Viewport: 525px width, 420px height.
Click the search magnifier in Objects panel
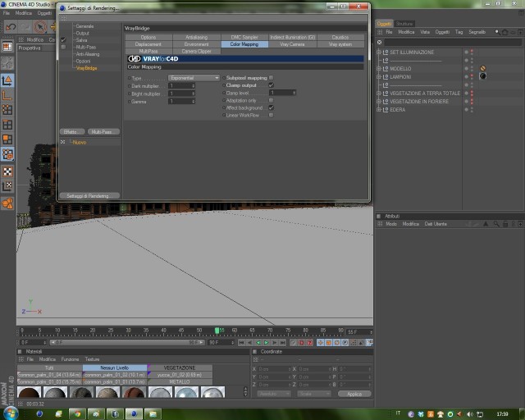pos(497,32)
